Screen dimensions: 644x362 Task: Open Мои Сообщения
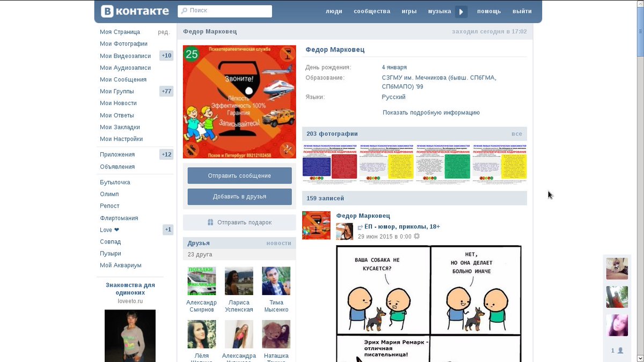pos(123,79)
